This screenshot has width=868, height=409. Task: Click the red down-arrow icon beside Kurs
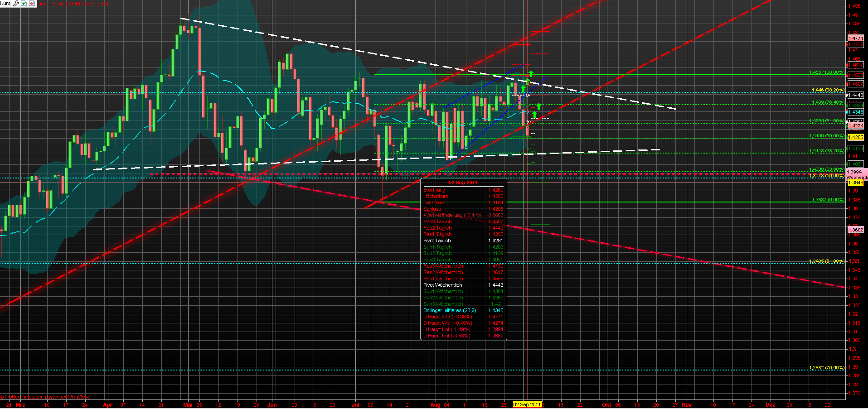32,4
